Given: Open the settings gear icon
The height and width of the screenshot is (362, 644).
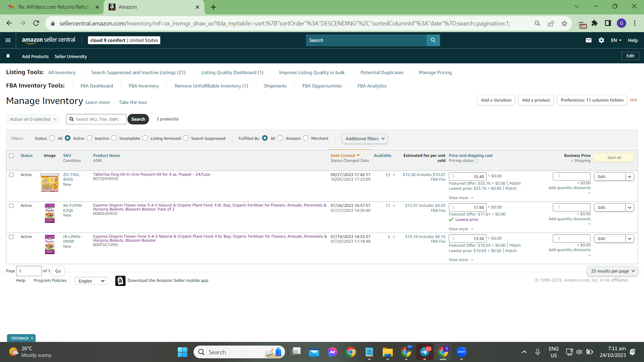Looking at the screenshot, I should pos(601,40).
